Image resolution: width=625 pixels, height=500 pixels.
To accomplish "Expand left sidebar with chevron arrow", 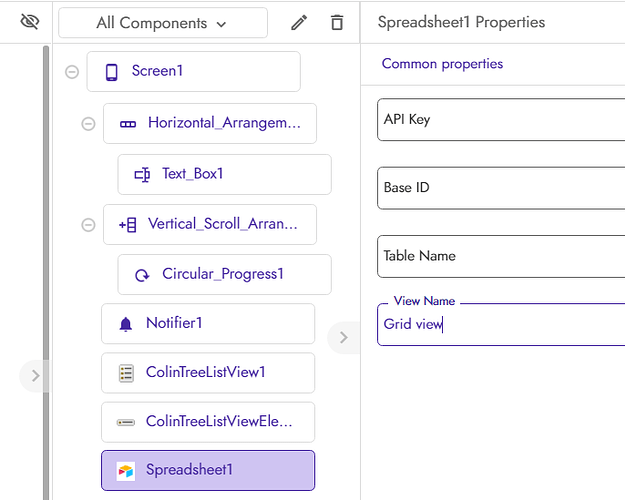I will click(35, 376).
